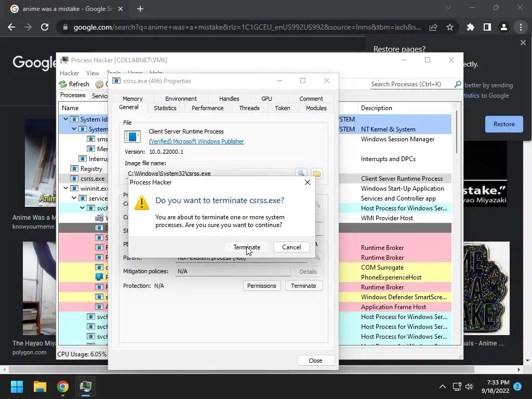The height and width of the screenshot is (399, 532).
Task: Open the View menu in Process Hacker
Action: click(x=92, y=73)
